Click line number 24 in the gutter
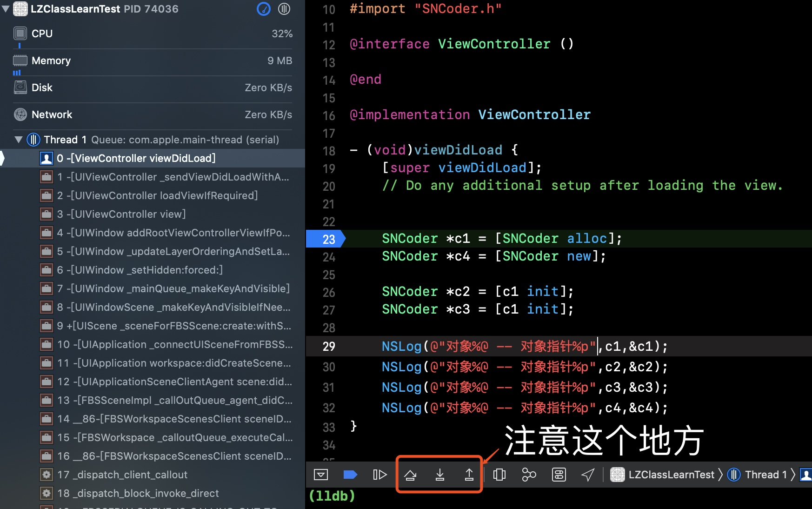 pyautogui.click(x=329, y=257)
